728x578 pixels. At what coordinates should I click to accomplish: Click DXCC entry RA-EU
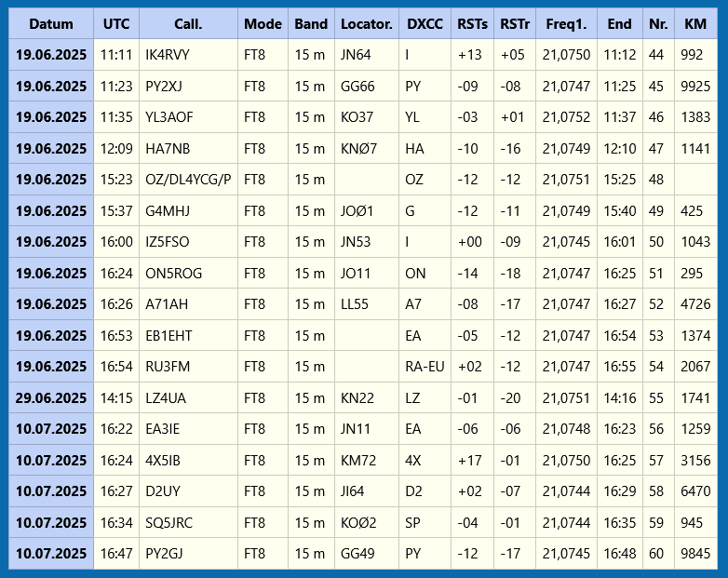click(x=425, y=367)
